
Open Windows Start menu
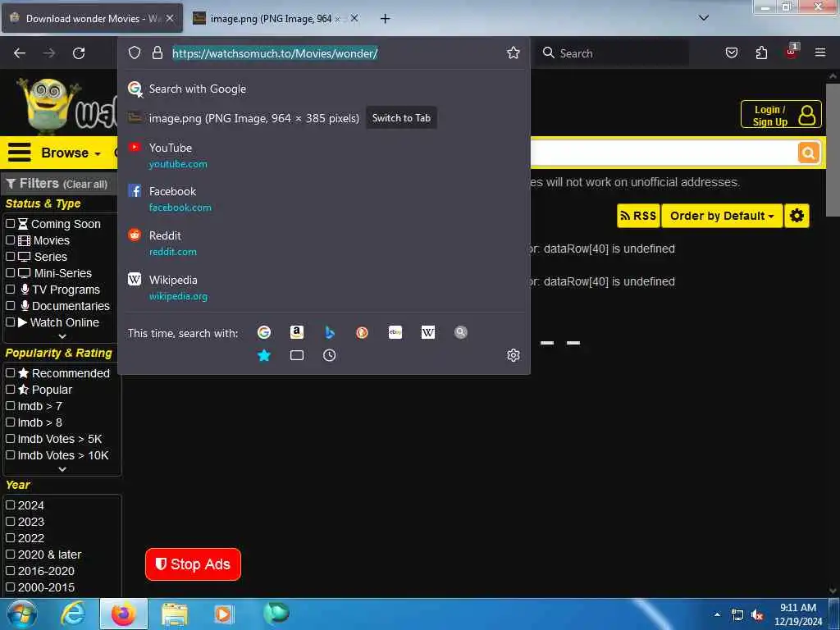click(x=22, y=614)
